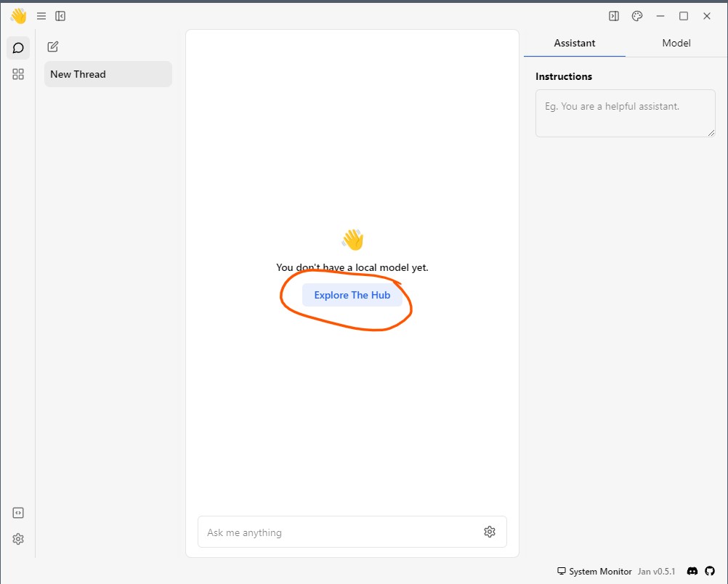Switch to the Assistant tab
This screenshot has width=728, height=584.
(x=574, y=44)
